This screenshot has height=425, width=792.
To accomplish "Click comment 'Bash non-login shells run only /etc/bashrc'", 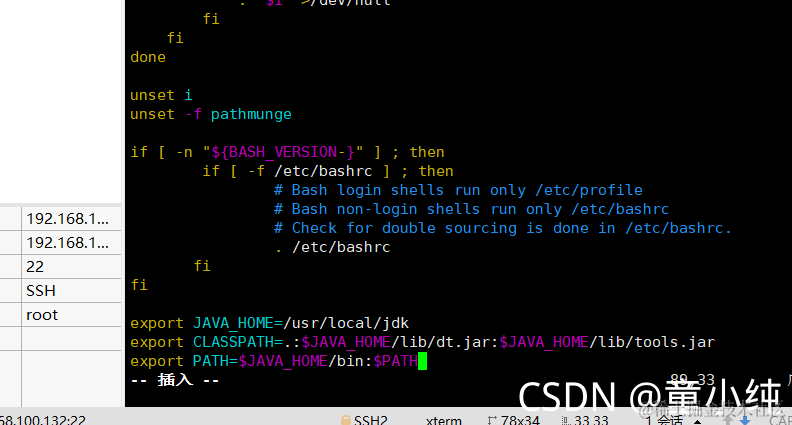I will pyautogui.click(x=471, y=209).
